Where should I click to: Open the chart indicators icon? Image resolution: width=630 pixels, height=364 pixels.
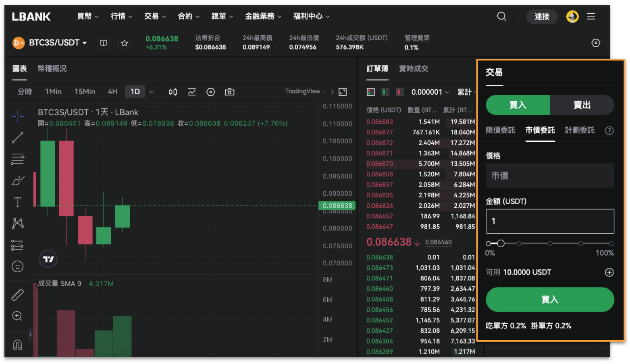click(192, 92)
